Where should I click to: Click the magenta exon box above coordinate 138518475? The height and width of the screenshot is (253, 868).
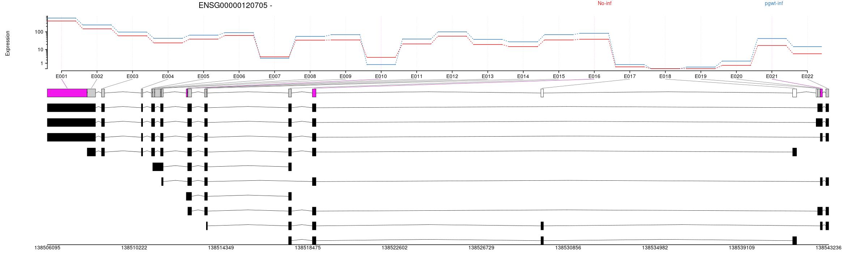(314, 93)
